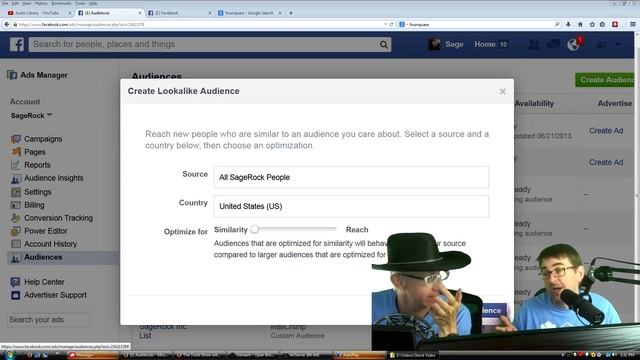Click the Source field with All SageRock People
640x360 pixels.
pyautogui.click(x=351, y=177)
